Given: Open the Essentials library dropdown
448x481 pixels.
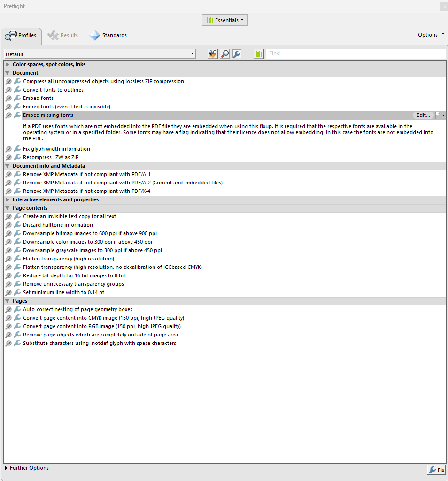Looking at the screenshot, I should pos(225,20).
